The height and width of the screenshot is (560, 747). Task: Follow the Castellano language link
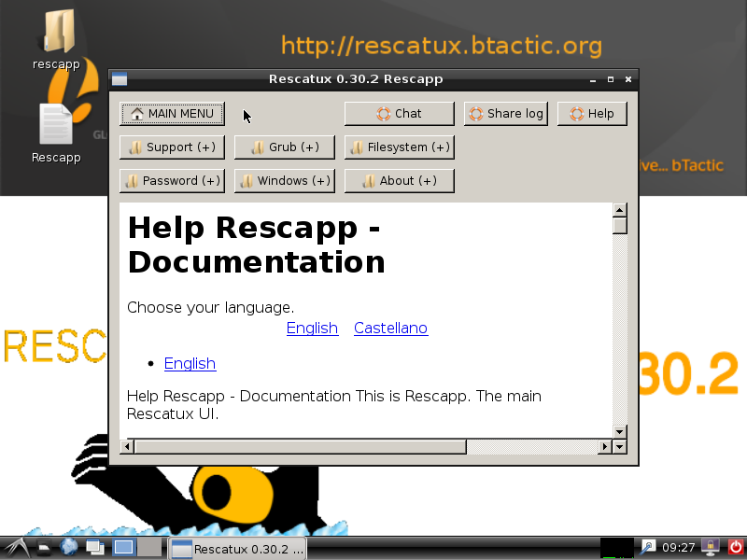(390, 329)
